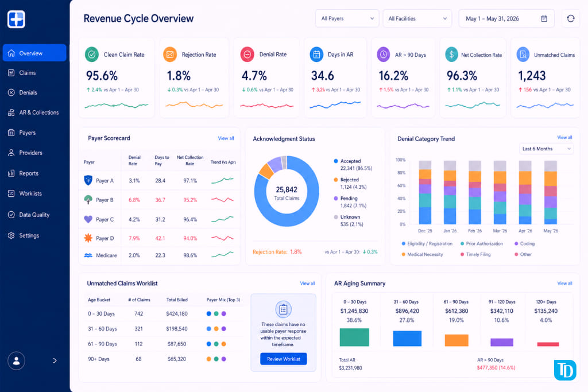Screen dimensions: 588x392
Task: Open the calendar date picker icon
Action: click(x=544, y=18)
